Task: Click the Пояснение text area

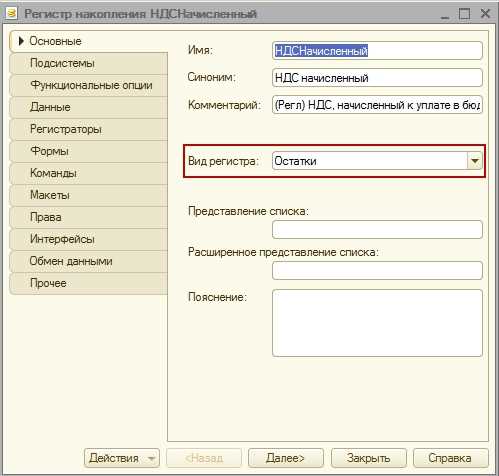Action: click(377, 323)
